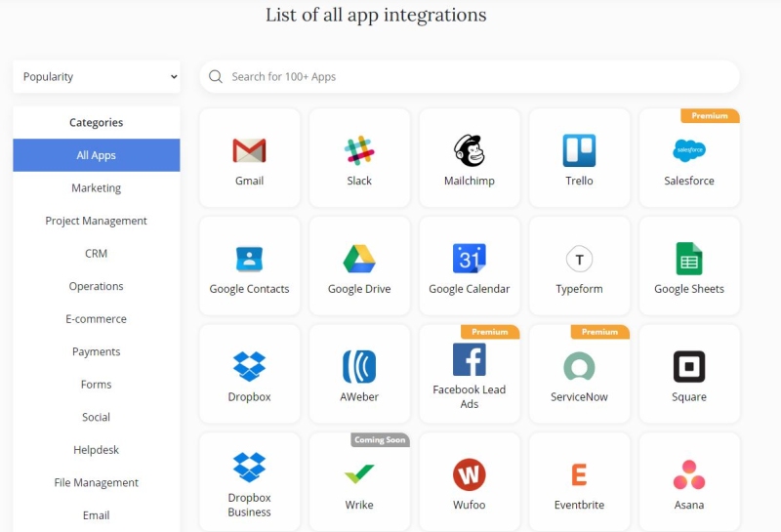Filter by Marketing category
This screenshot has width=781, height=532.
[x=97, y=188]
